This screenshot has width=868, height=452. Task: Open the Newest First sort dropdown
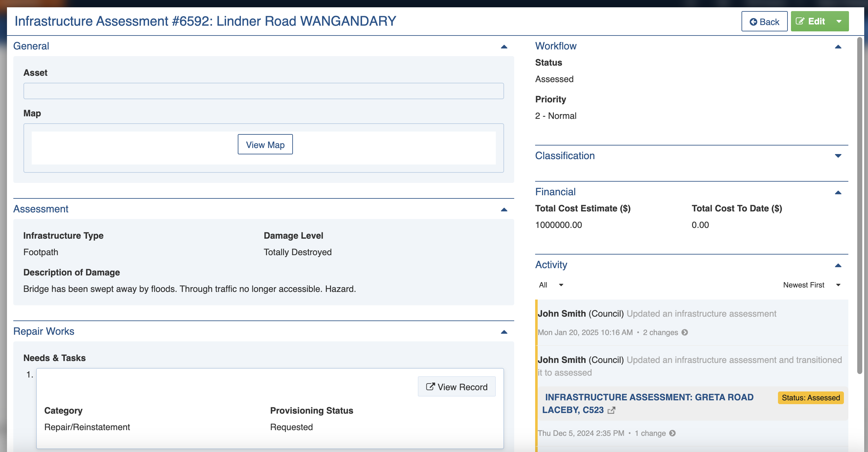pyautogui.click(x=811, y=285)
